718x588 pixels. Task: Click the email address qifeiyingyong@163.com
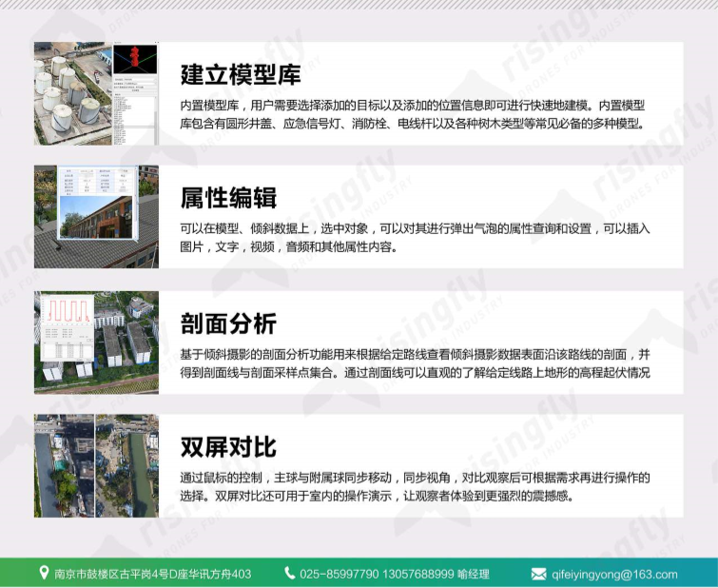tap(614, 574)
